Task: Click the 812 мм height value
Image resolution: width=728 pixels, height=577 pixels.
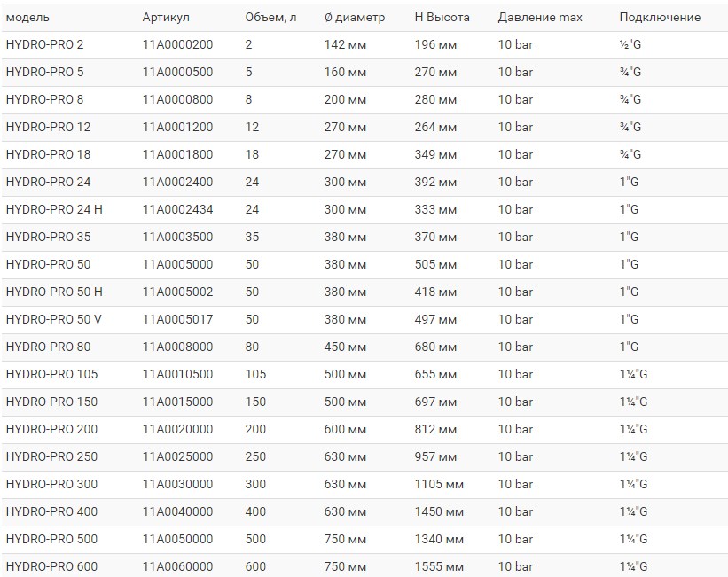Action: tap(435, 429)
